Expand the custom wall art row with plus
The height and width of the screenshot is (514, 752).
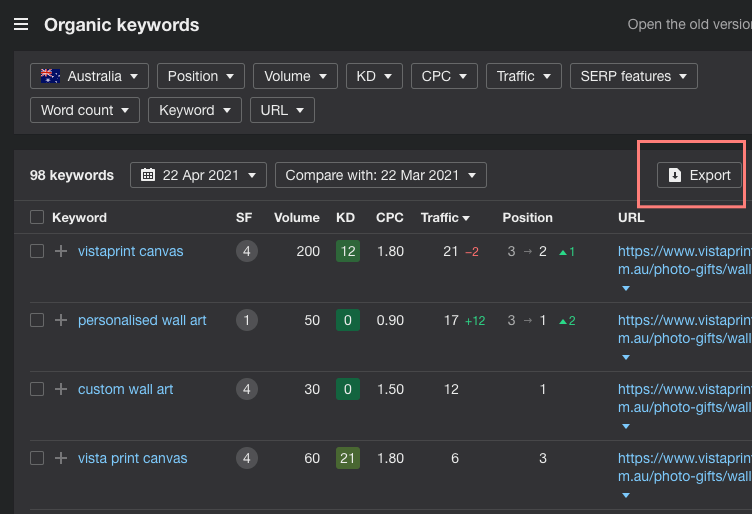coord(61,389)
